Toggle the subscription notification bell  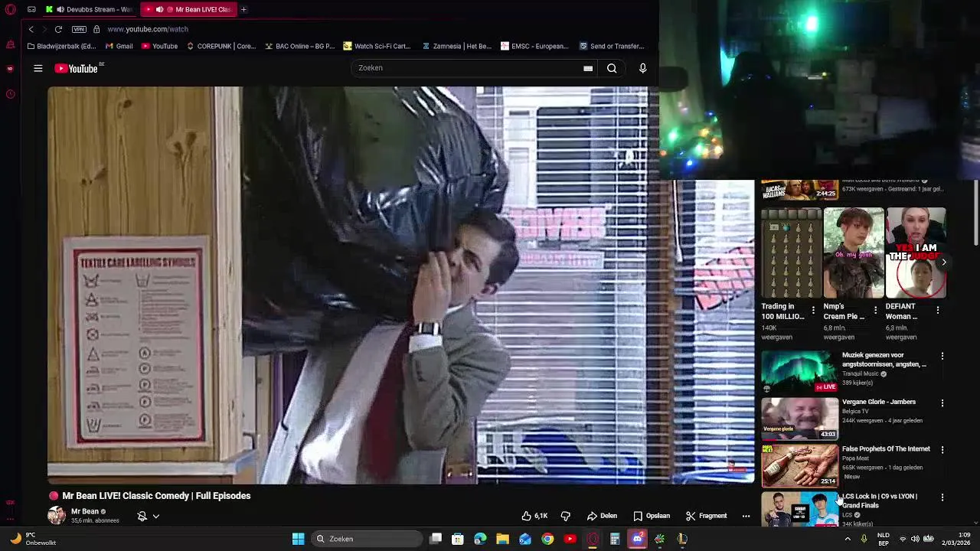click(x=142, y=517)
